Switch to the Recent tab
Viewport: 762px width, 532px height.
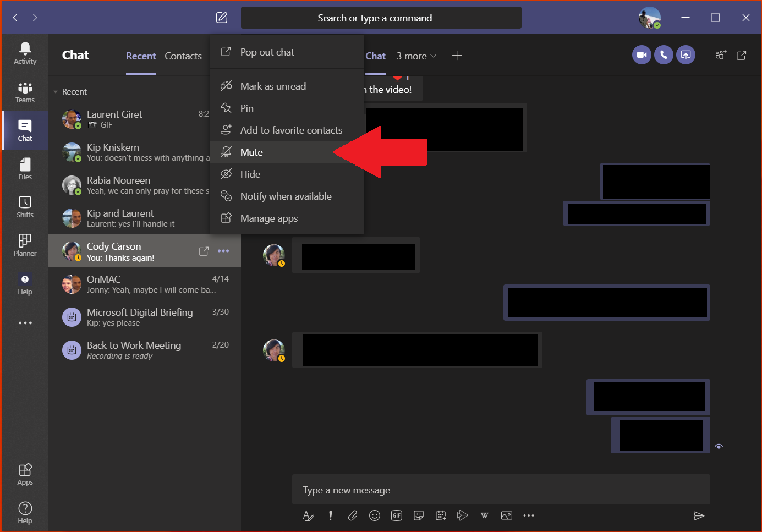coord(141,56)
